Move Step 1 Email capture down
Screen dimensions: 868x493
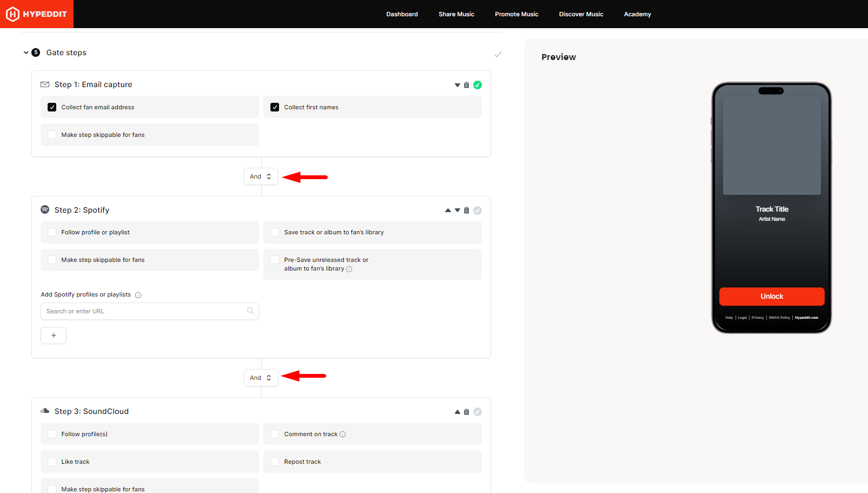click(458, 85)
